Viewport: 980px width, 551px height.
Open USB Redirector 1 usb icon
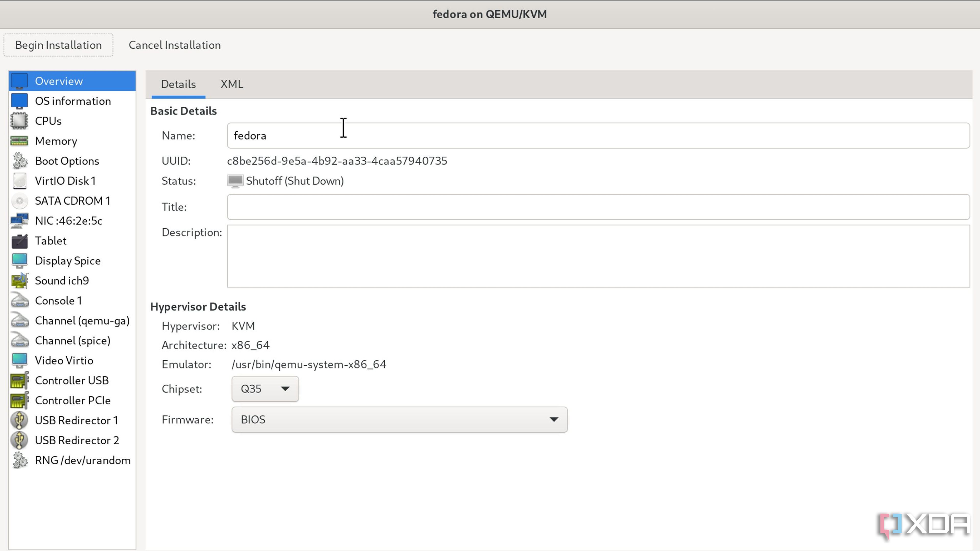pos(19,420)
